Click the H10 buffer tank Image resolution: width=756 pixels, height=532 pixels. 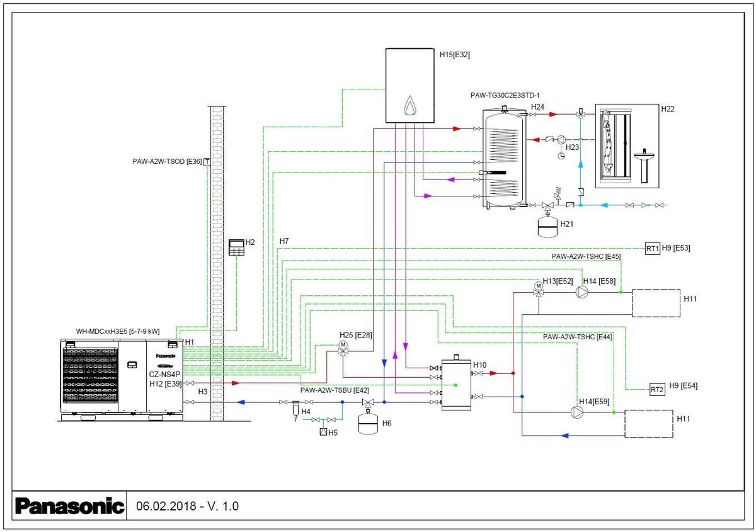point(455,383)
